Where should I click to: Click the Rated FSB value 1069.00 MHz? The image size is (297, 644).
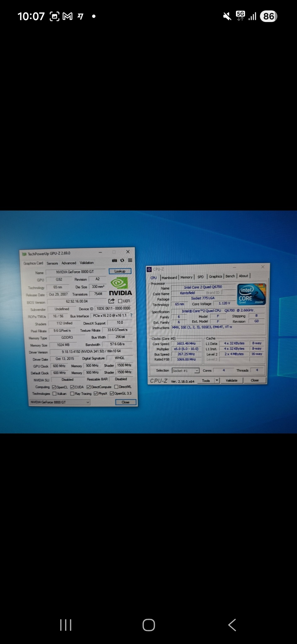[x=186, y=359]
